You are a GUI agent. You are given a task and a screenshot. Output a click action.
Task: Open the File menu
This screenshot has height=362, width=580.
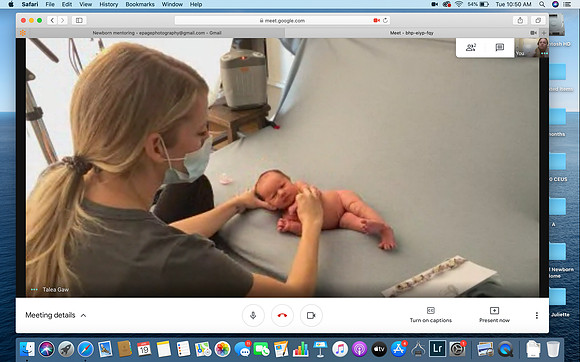[x=50, y=4]
